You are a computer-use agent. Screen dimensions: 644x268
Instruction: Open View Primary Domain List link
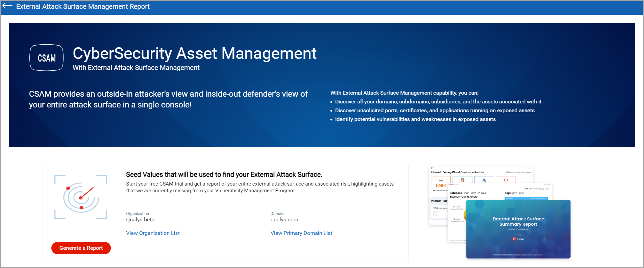[301, 233]
